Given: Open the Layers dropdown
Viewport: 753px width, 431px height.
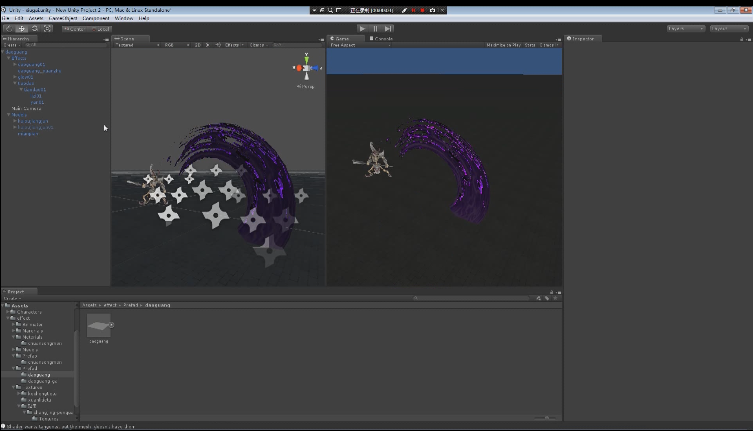Looking at the screenshot, I should click(685, 28).
